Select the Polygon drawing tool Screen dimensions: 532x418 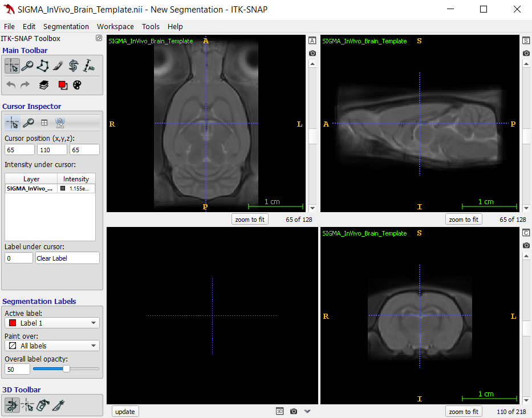click(43, 66)
